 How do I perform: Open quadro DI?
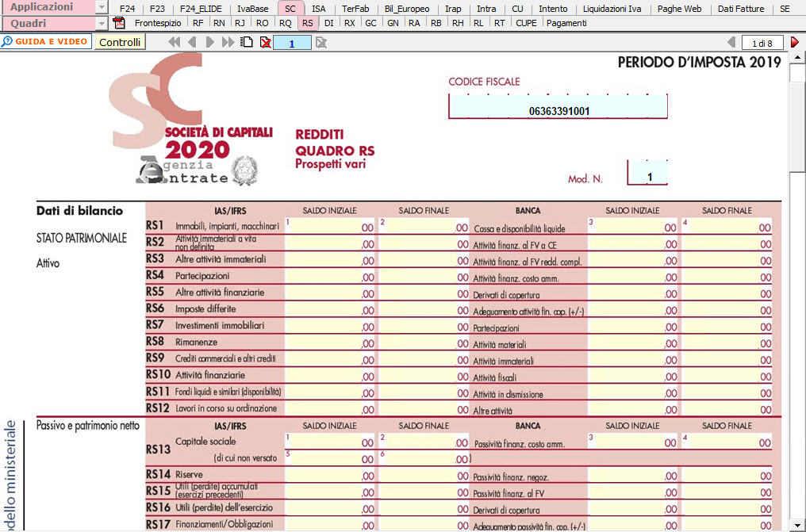coord(329,23)
